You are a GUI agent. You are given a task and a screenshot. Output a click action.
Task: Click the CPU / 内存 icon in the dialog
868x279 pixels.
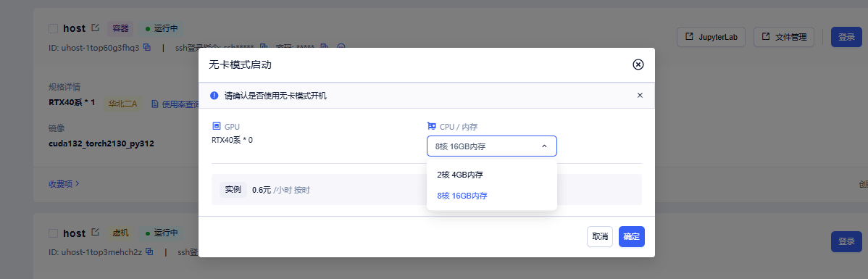[432, 127]
